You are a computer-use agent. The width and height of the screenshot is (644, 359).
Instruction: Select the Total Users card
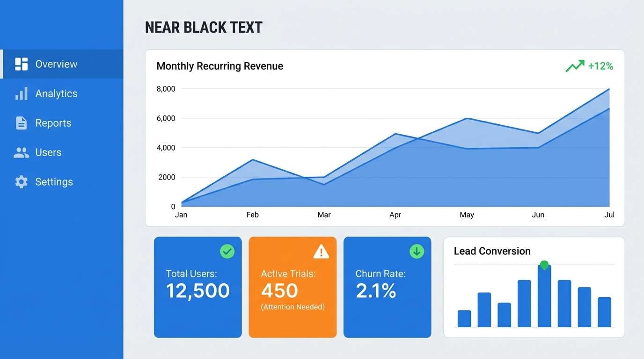click(198, 287)
